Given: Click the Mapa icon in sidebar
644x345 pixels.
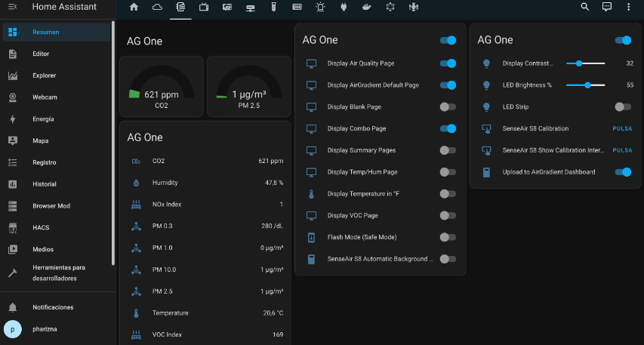Looking at the screenshot, I should [13, 140].
